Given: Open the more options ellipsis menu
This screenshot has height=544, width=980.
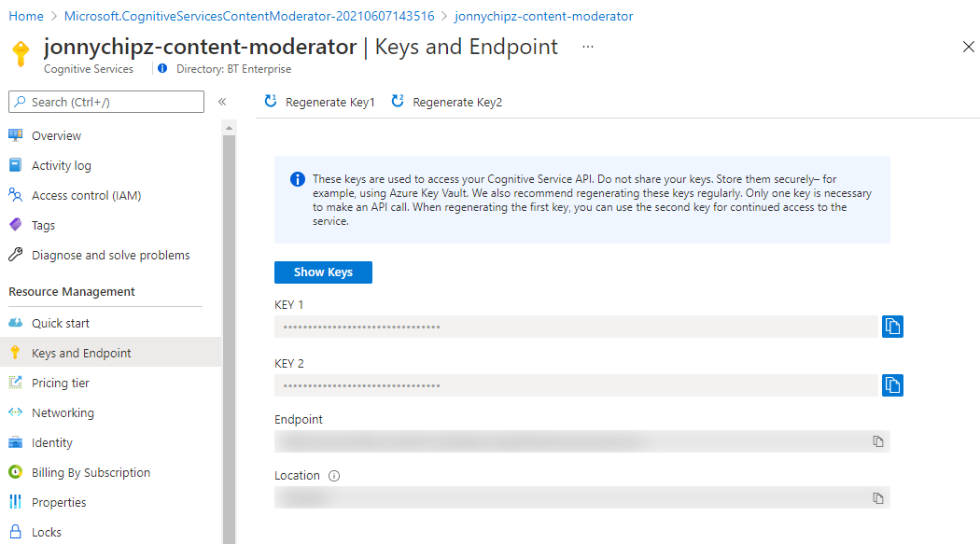Looking at the screenshot, I should pos(588,47).
